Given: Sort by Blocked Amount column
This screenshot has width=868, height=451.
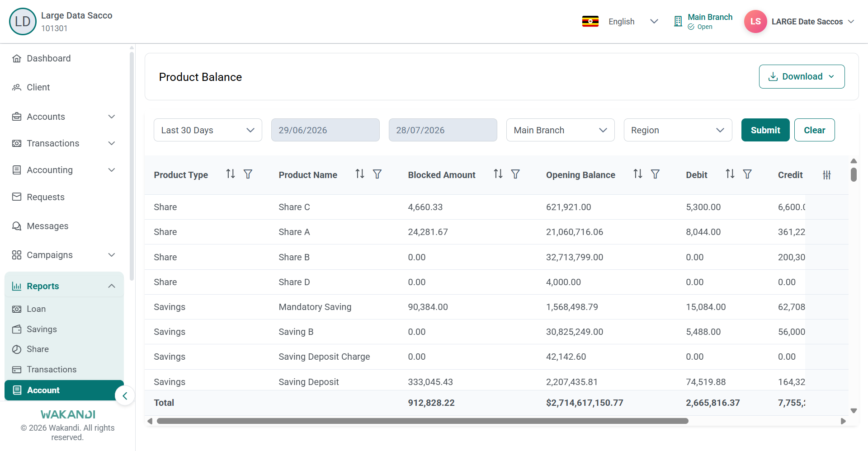Looking at the screenshot, I should (498, 174).
